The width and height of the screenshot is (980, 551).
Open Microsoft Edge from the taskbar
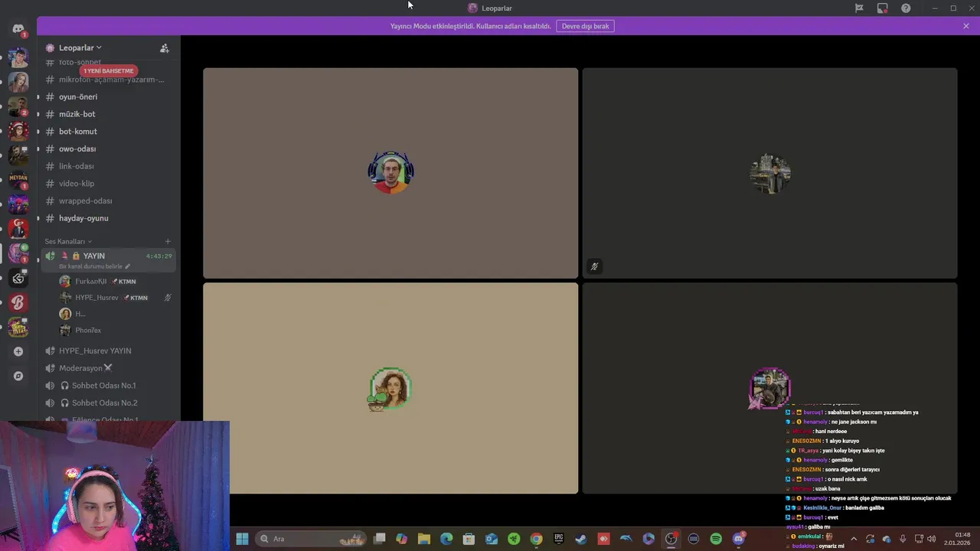[x=446, y=539]
